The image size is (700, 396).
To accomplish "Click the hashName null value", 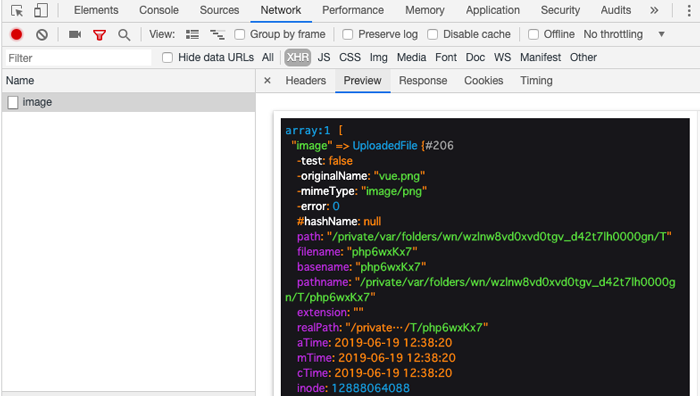I will pos(372,221).
